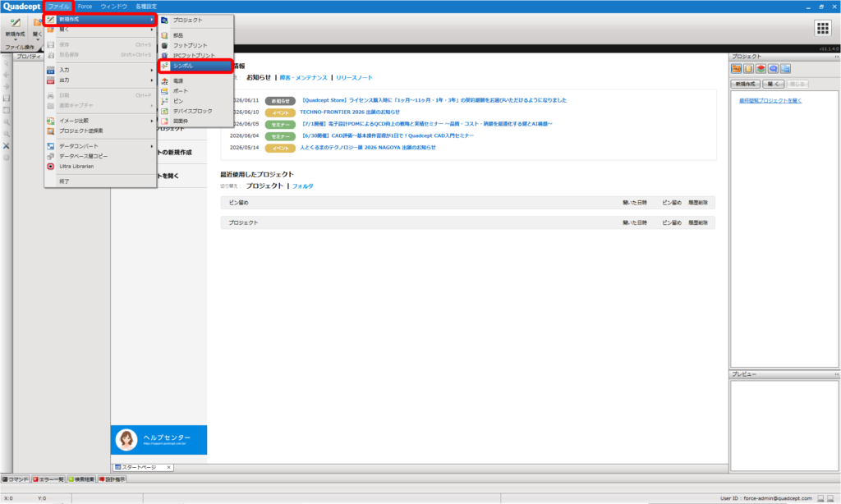Open the 各種設定 menu
Image resolution: width=841 pixels, height=504 pixels.
click(x=146, y=7)
